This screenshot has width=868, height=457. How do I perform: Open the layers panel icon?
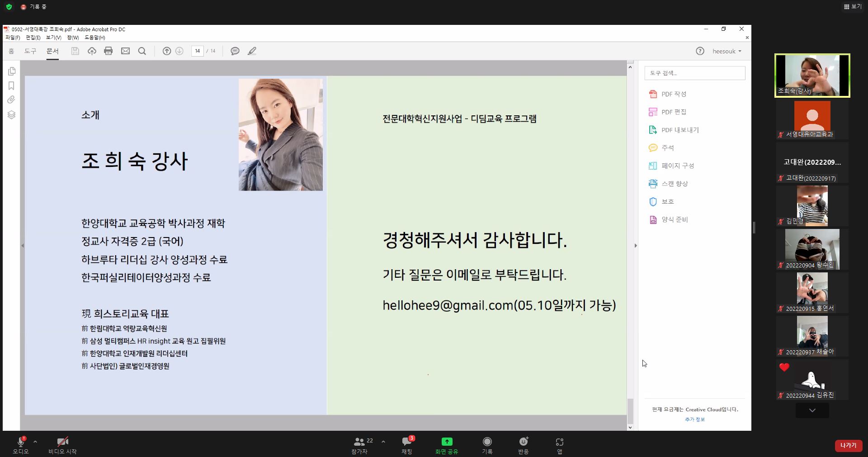pyautogui.click(x=12, y=115)
